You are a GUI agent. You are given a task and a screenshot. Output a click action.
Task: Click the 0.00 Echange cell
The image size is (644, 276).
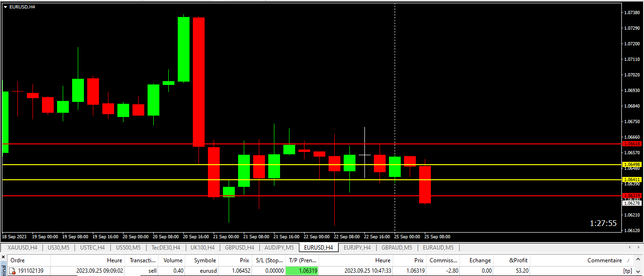point(486,271)
